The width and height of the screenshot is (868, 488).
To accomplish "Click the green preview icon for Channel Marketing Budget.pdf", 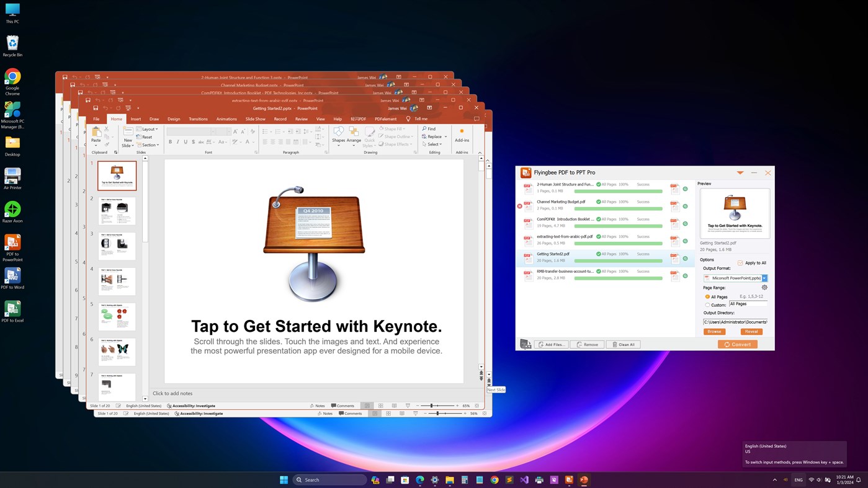I will pyautogui.click(x=686, y=206).
